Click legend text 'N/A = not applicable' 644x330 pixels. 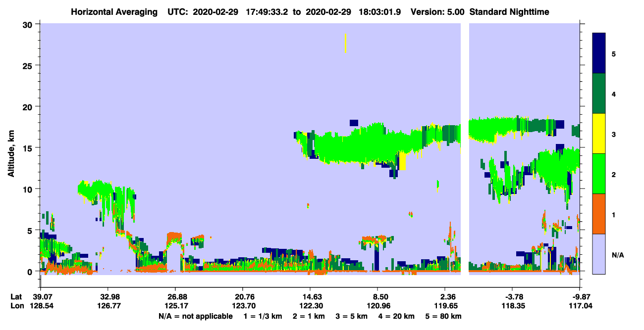click(195, 316)
